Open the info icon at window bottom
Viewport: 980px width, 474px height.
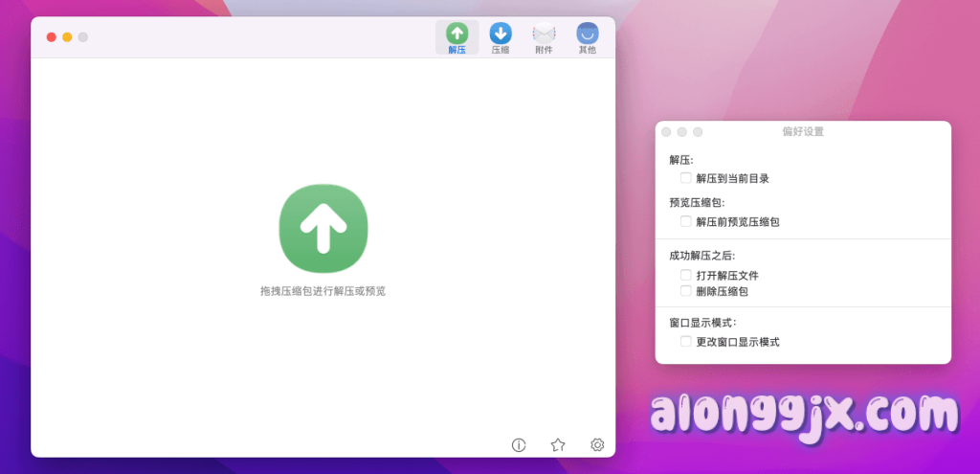pyautogui.click(x=519, y=444)
